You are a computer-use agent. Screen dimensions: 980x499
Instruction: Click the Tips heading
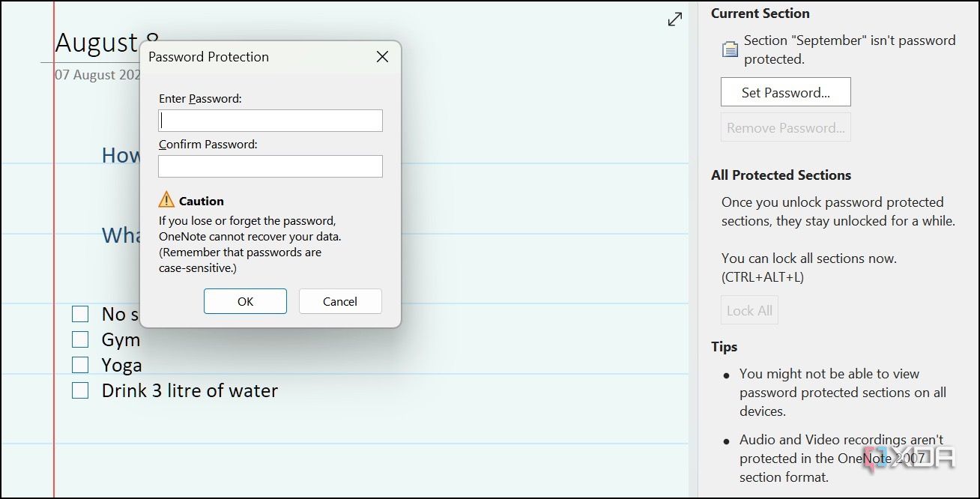725,347
